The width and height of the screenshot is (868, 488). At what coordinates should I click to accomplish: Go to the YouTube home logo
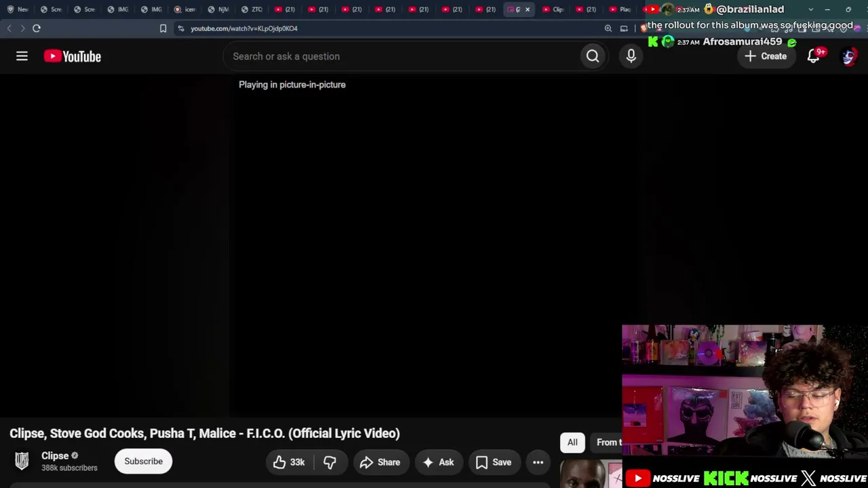[73, 56]
